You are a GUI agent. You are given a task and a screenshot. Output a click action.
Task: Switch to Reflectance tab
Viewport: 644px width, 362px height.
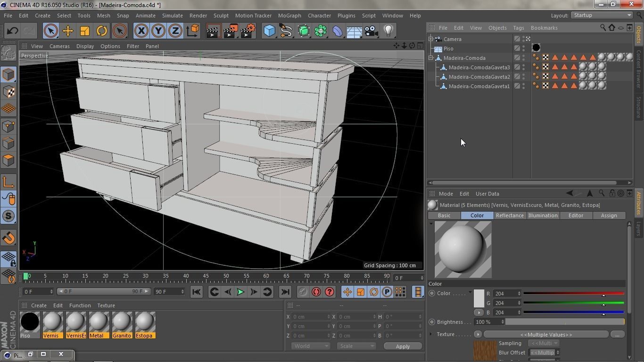[x=510, y=215]
